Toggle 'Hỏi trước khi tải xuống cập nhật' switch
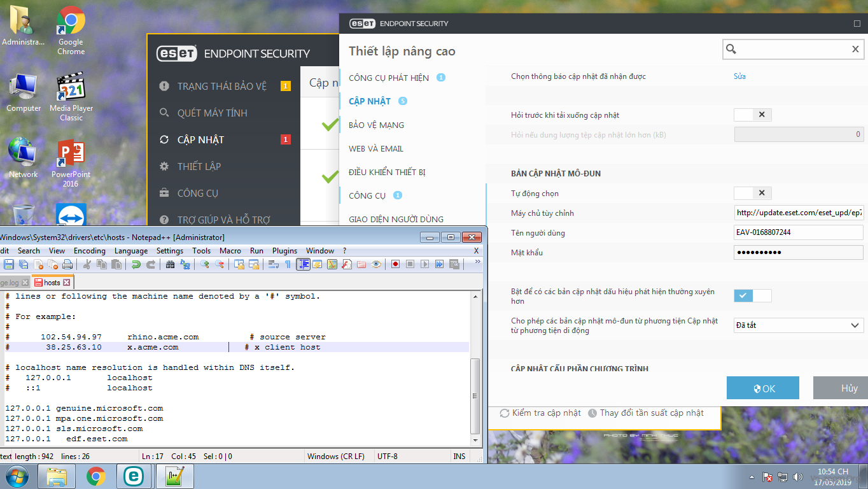This screenshot has width=868, height=489. click(x=753, y=115)
